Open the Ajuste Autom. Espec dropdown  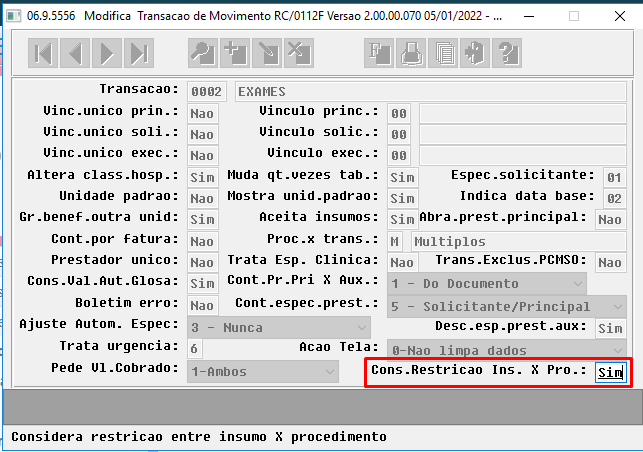(279, 327)
